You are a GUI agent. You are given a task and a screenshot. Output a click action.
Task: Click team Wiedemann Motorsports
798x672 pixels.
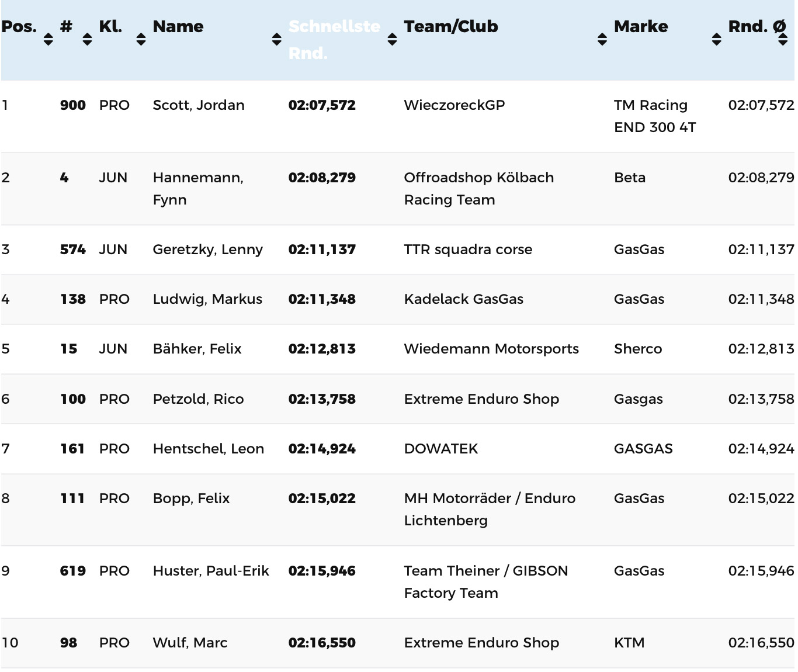[x=491, y=349]
